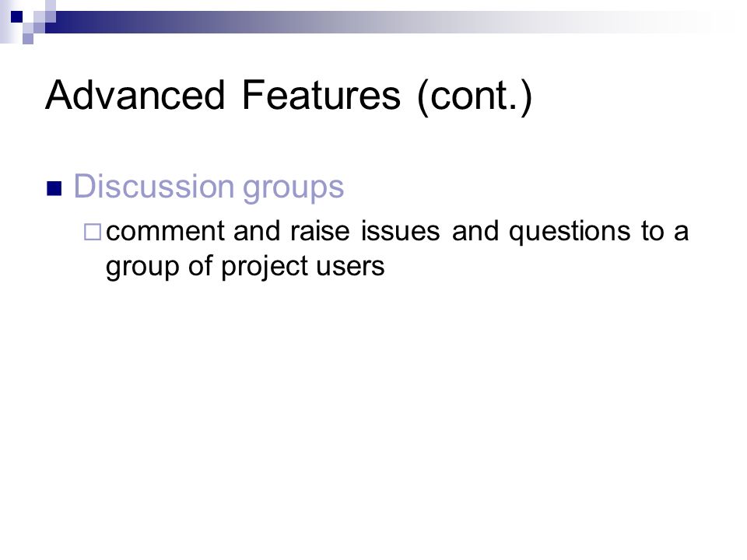The image size is (747, 560).
Task: Select the 'Discussion groups' heading text
Action: (x=209, y=187)
